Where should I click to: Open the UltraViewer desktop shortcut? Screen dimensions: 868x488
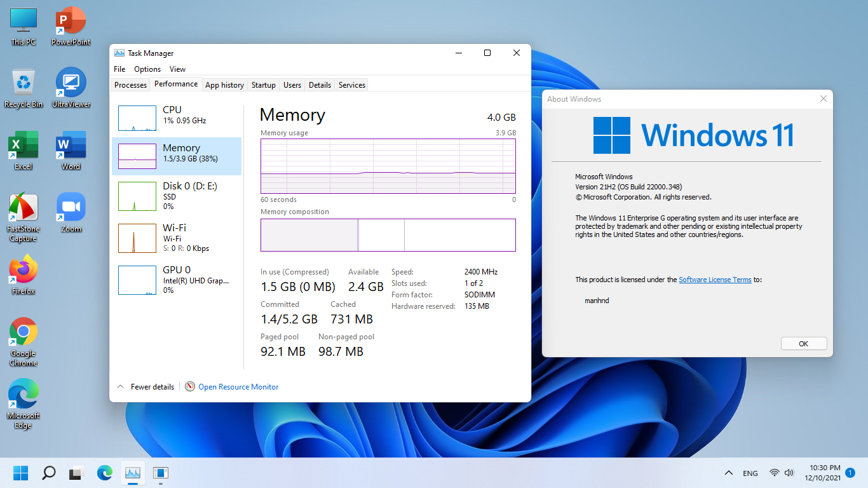(x=71, y=88)
